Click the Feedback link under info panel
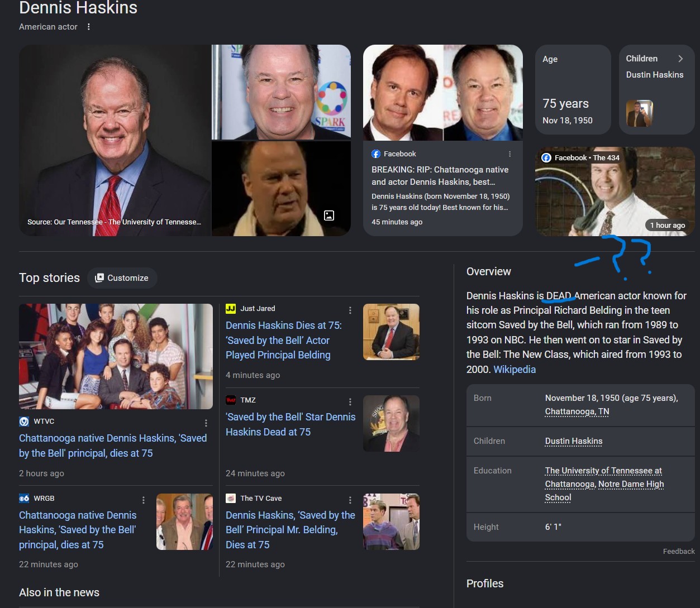700x608 pixels. 679,552
